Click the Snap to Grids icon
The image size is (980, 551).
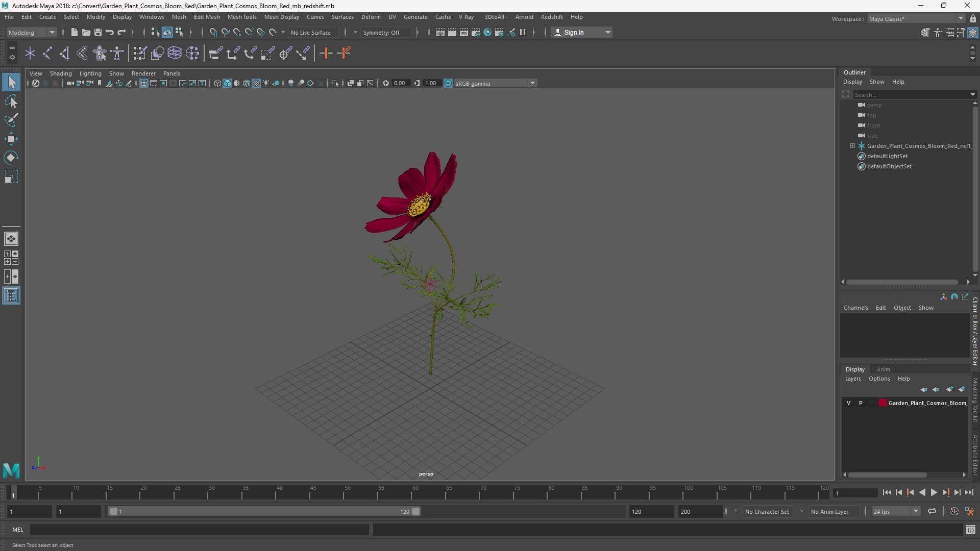[214, 32]
